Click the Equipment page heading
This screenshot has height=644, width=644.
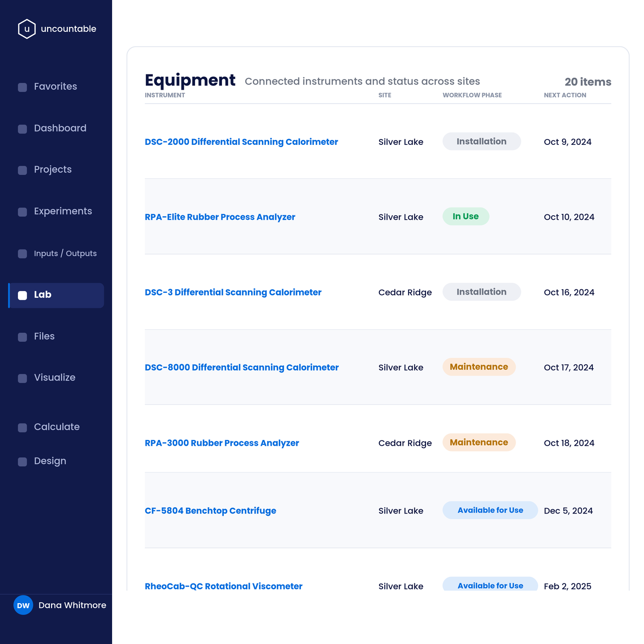click(x=190, y=80)
